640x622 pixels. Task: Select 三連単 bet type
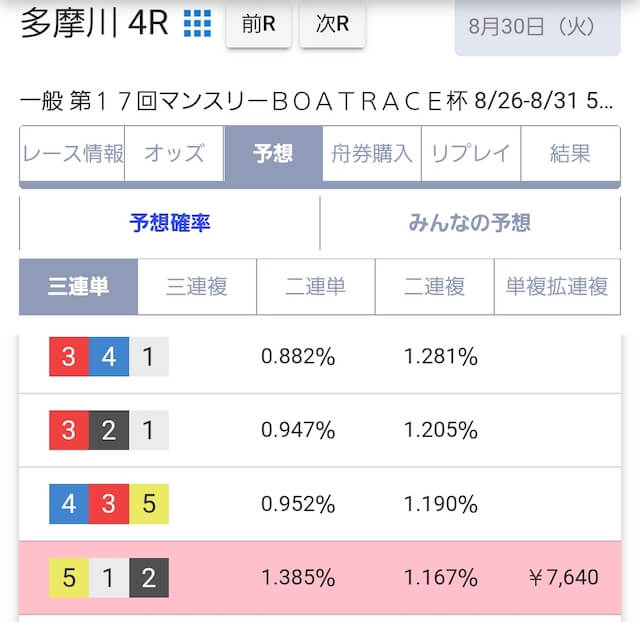(x=78, y=287)
